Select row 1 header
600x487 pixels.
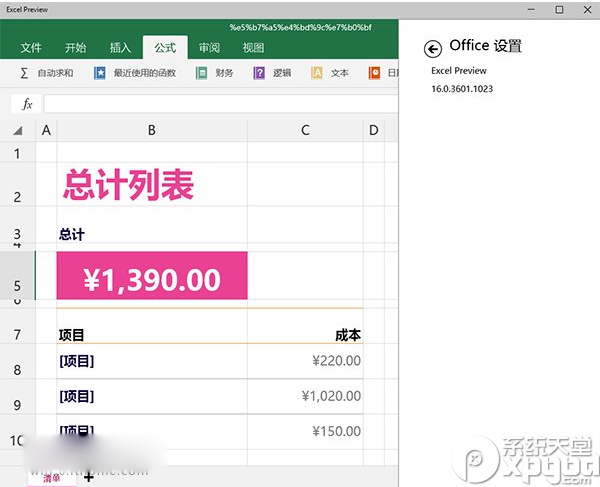[x=17, y=153]
